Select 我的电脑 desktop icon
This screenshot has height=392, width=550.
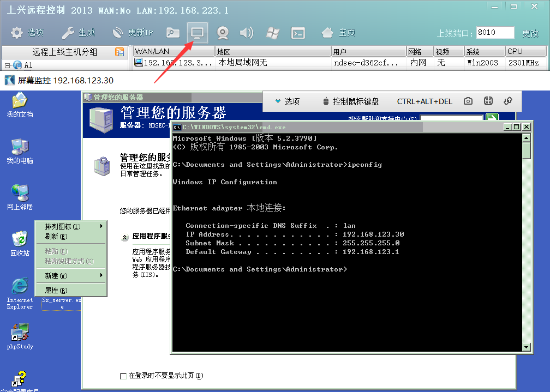coord(20,151)
